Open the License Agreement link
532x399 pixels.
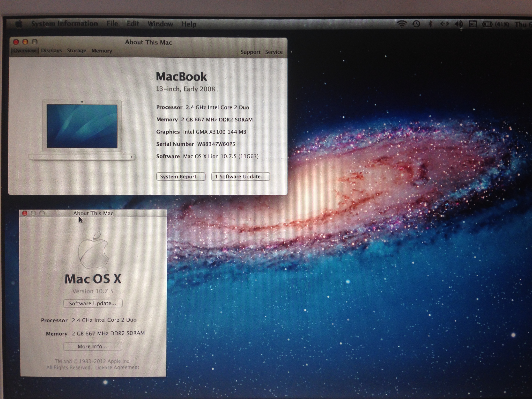(117, 368)
